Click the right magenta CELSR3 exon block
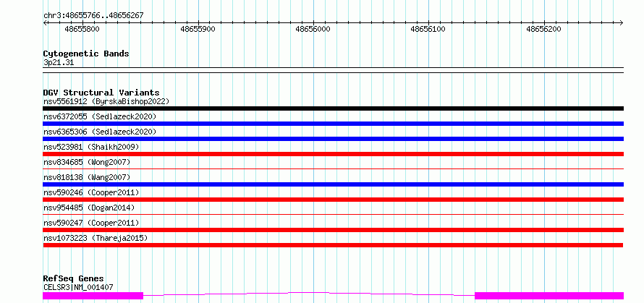644x303 pixels. pos(549,296)
